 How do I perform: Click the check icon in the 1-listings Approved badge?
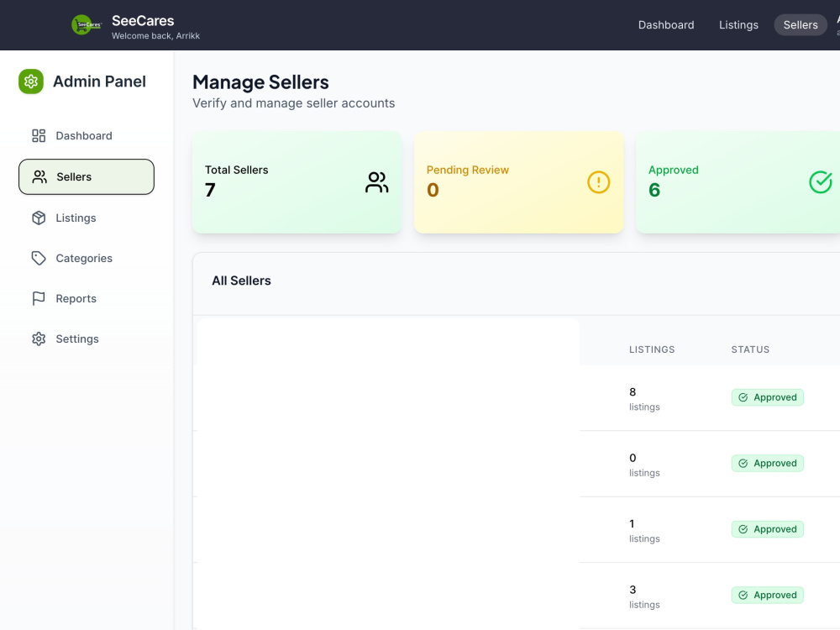click(743, 529)
